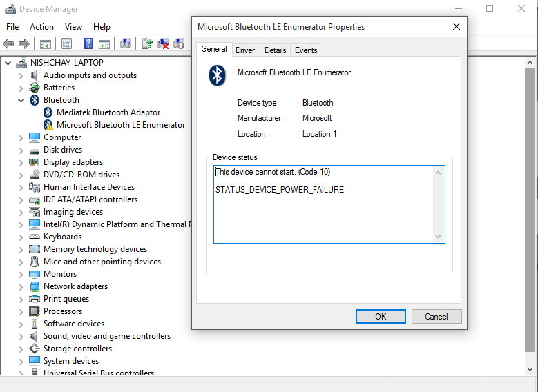The image size is (538, 392).
Task: Toggle the Show/Hide Console Tree icon
Action: (x=46, y=44)
